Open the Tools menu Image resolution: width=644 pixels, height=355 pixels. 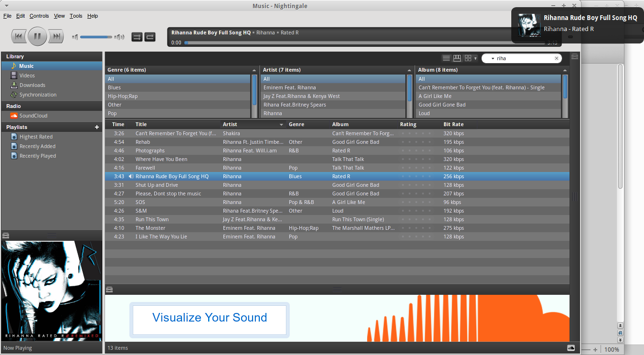click(x=76, y=16)
